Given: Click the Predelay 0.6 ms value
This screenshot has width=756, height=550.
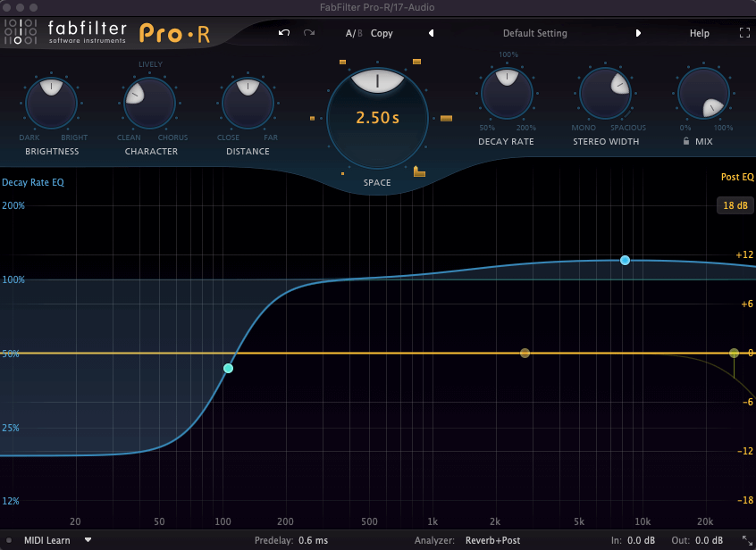Looking at the screenshot, I should (314, 540).
